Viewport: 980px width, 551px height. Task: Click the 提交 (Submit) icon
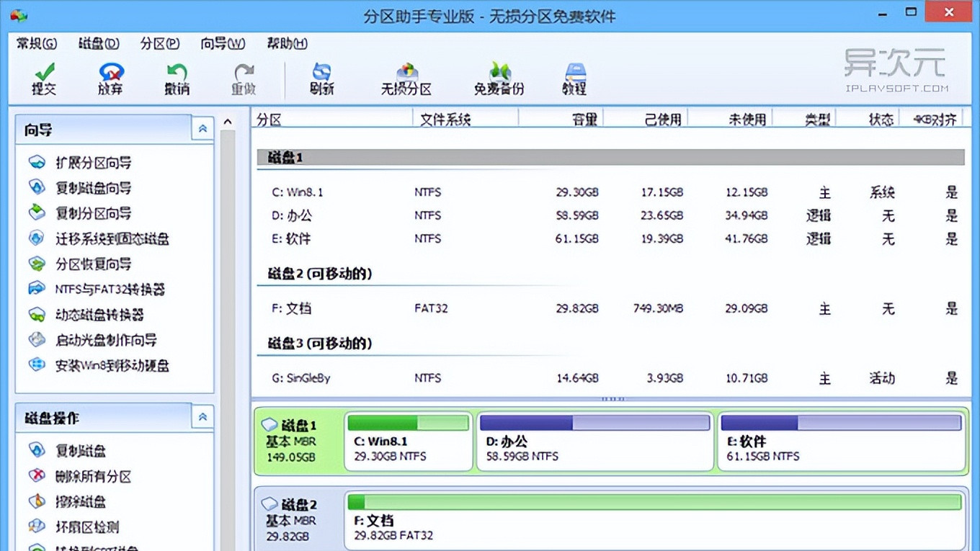pyautogui.click(x=43, y=79)
